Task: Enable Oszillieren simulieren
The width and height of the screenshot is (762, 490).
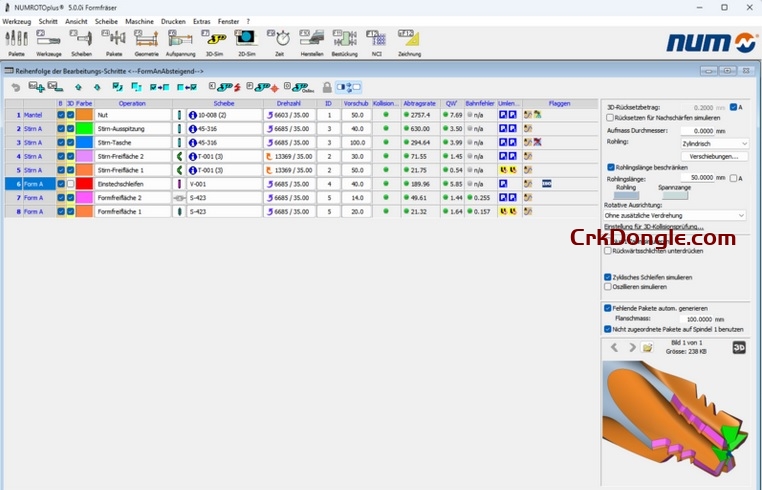Action: pos(607,287)
